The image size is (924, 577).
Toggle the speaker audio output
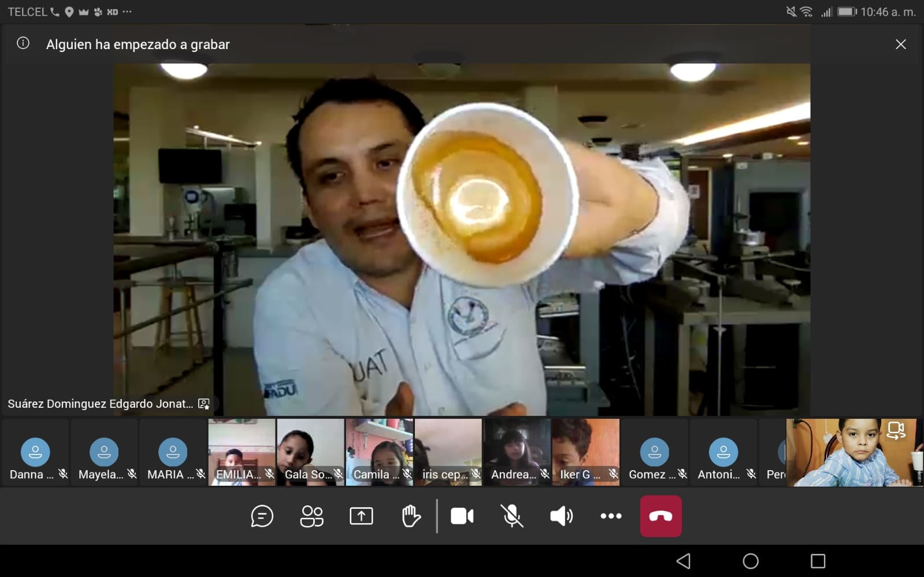[x=561, y=516]
